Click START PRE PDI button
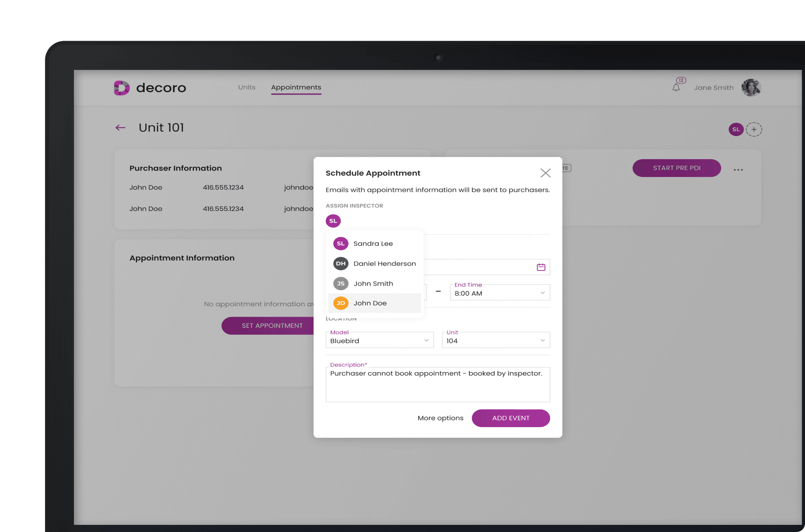The width and height of the screenshot is (805, 532). coord(677,168)
